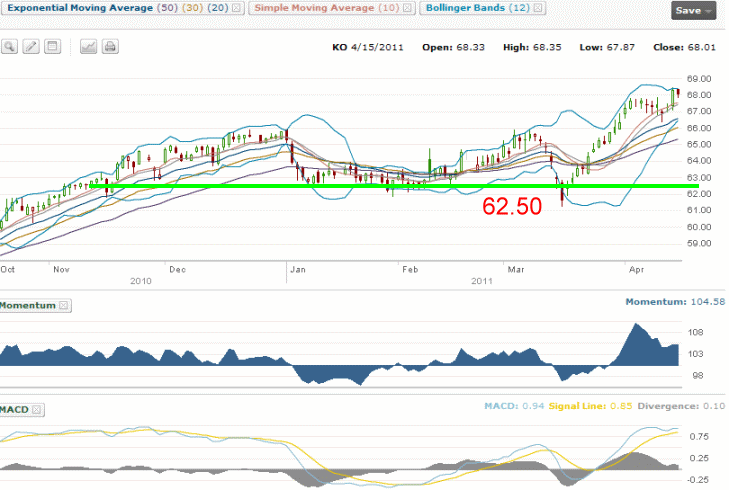
Task: Click the 59.00 price axis label
Action: (x=699, y=244)
